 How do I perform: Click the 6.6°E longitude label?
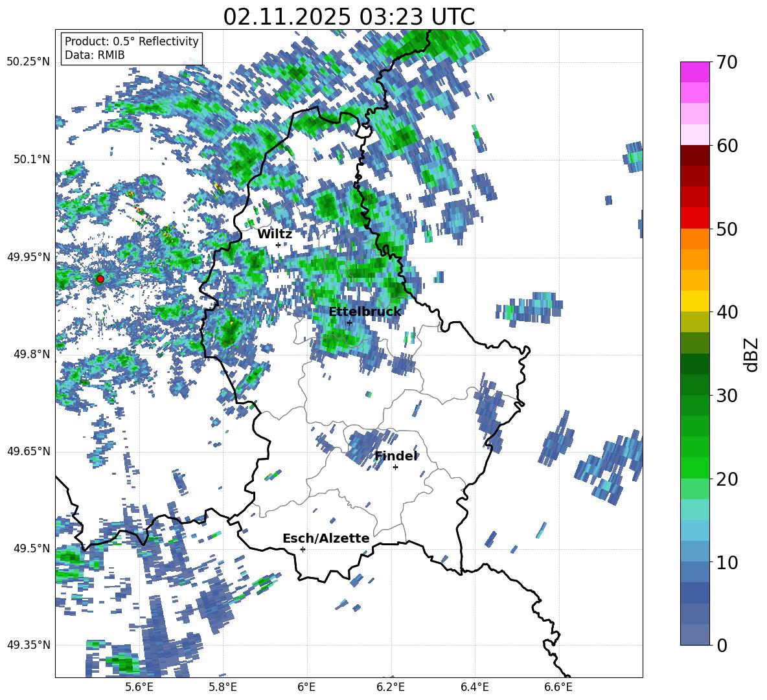558,687
